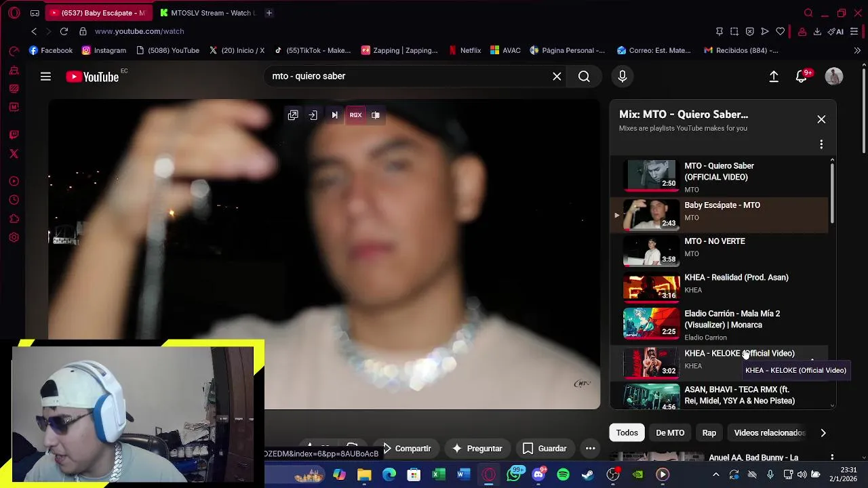
Task: Go back with browser back arrow
Action: pyautogui.click(x=34, y=31)
